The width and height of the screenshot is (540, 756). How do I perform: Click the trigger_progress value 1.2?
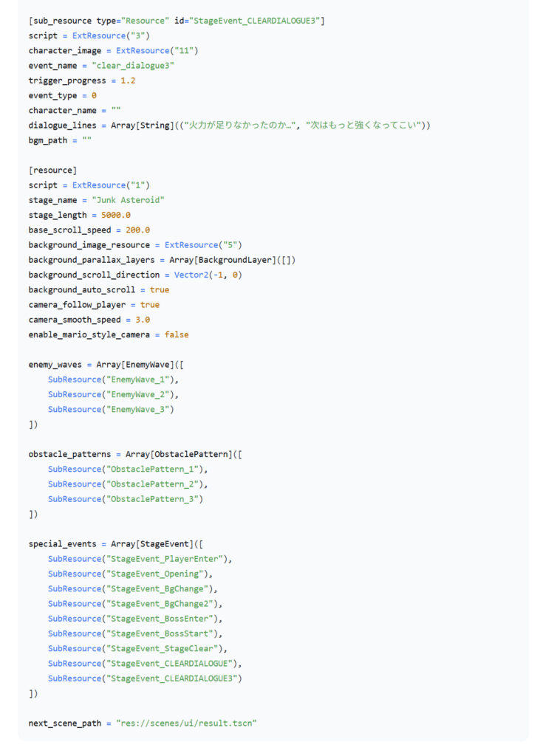128,80
